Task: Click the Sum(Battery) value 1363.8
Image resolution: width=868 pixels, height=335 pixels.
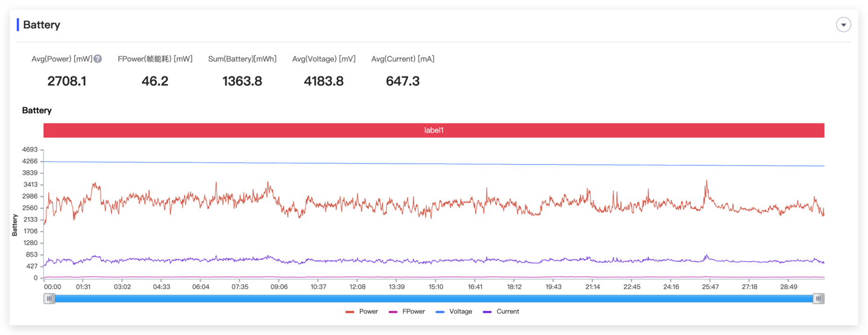Action: pyautogui.click(x=242, y=81)
